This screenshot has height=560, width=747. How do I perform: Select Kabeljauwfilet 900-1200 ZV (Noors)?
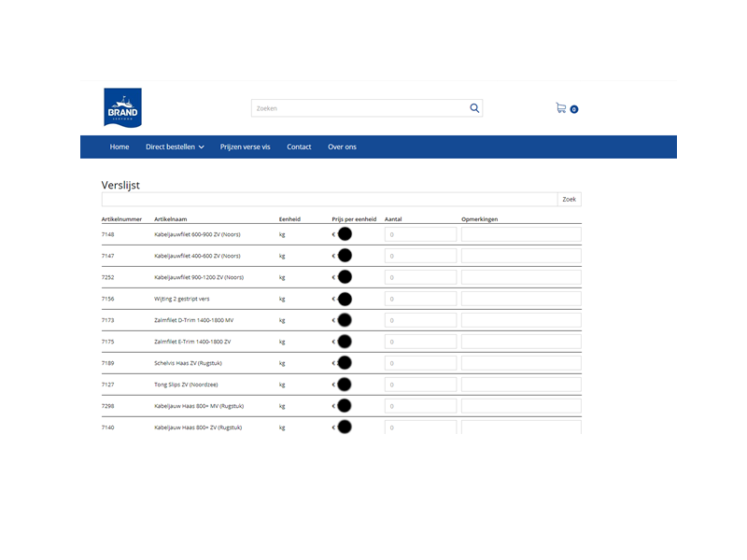tap(199, 277)
